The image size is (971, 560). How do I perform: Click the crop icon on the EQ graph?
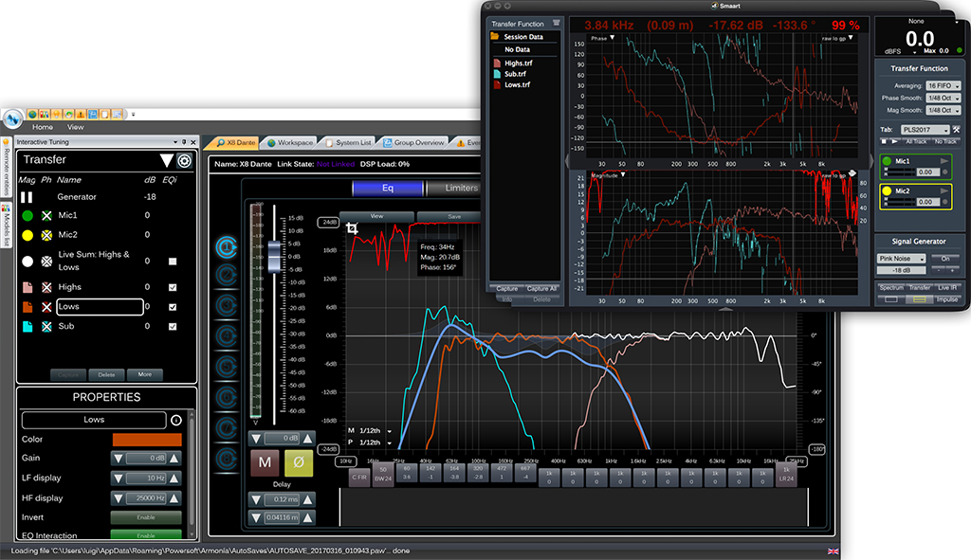pos(351,228)
